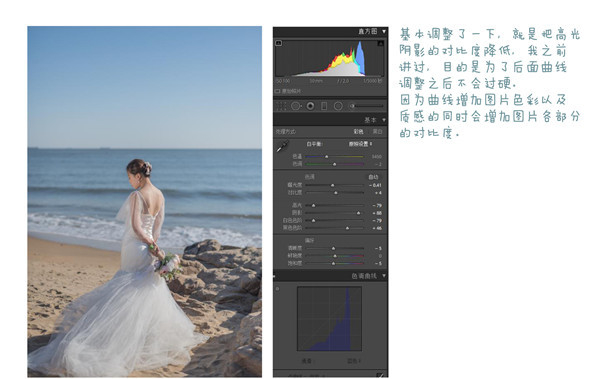Screen dimensions: 600x379
Task: Collapse the 基本 panel
Action: (384, 120)
